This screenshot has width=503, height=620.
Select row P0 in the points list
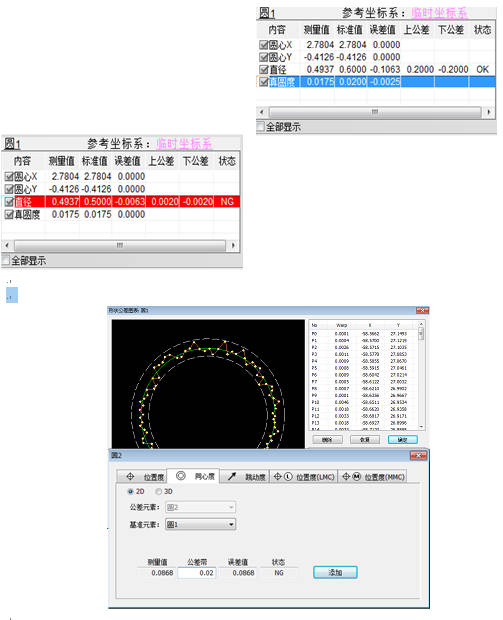(x=363, y=334)
